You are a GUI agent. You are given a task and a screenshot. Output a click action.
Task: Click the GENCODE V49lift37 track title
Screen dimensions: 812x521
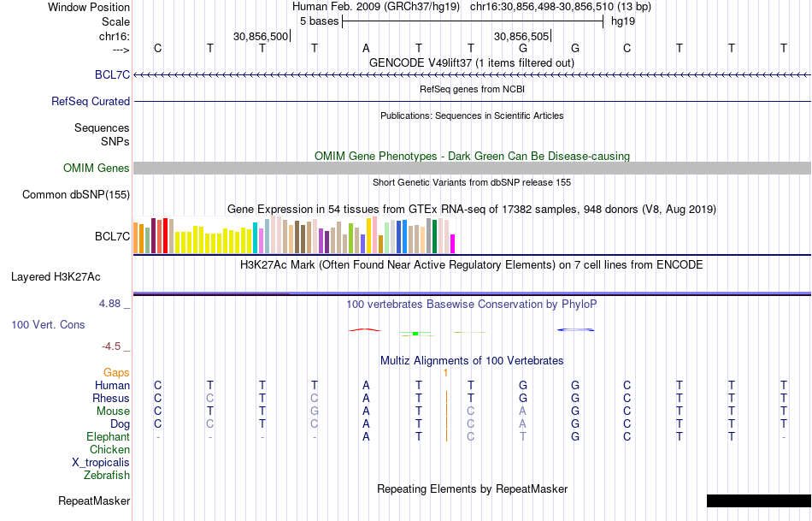(x=472, y=62)
